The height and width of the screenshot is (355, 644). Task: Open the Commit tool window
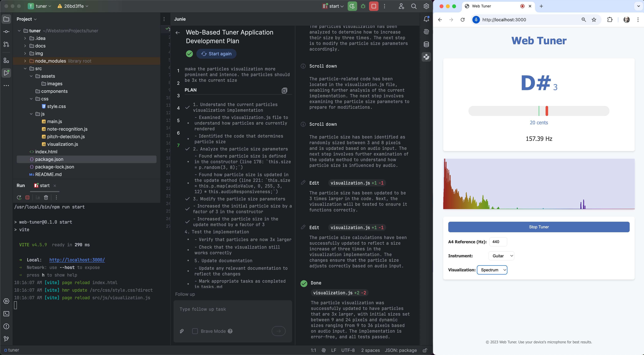coord(6,32)
